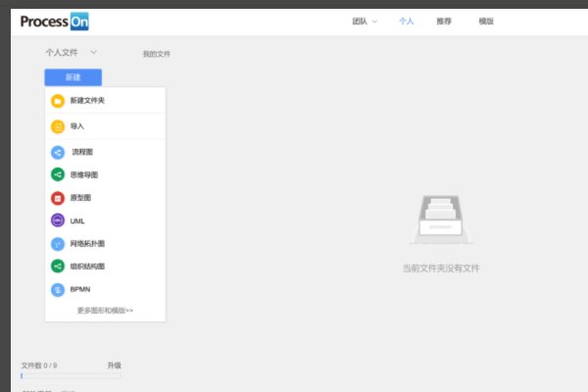Screen dimensions: 588x392
Task: Click the purple UML icon
Action: 58,220
